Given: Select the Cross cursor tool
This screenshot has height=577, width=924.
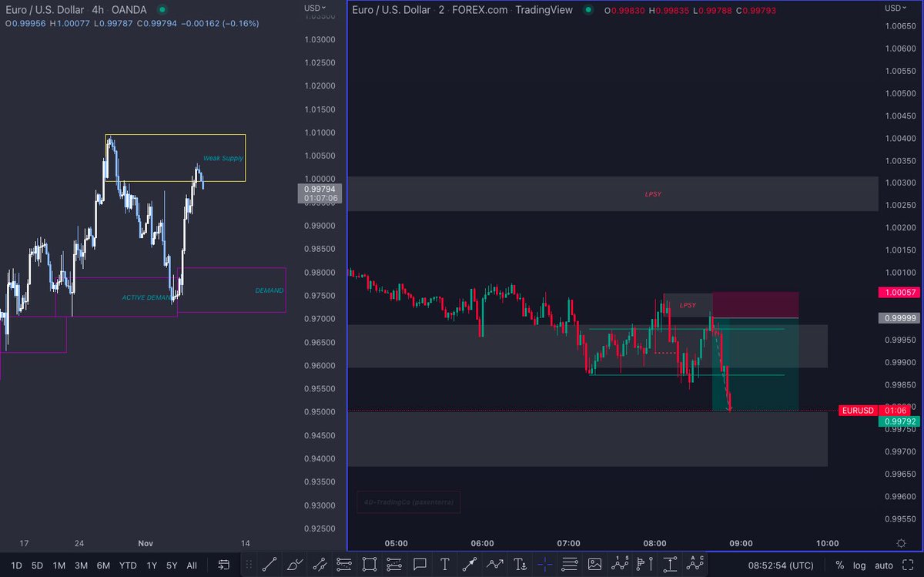Looking at the screenshot, I should point(545,565).
